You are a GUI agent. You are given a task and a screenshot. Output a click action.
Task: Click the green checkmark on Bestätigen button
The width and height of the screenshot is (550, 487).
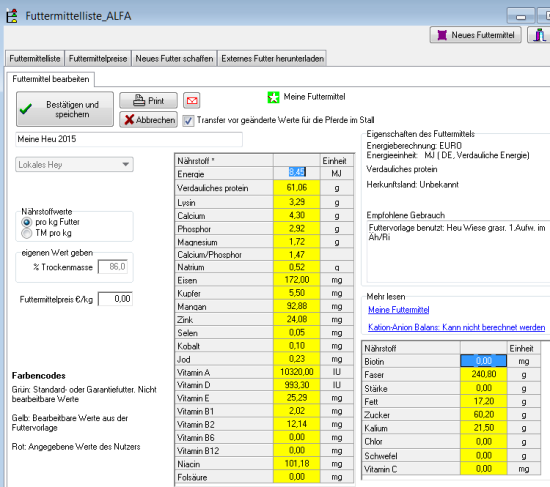click(x=26, y=109)
